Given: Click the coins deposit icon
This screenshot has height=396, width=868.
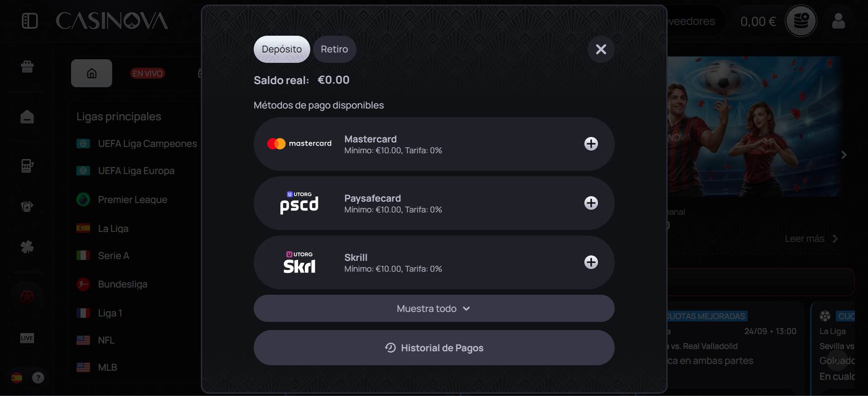Looking at the screenshot, I should pyautogui.click(x=801, y=21).
